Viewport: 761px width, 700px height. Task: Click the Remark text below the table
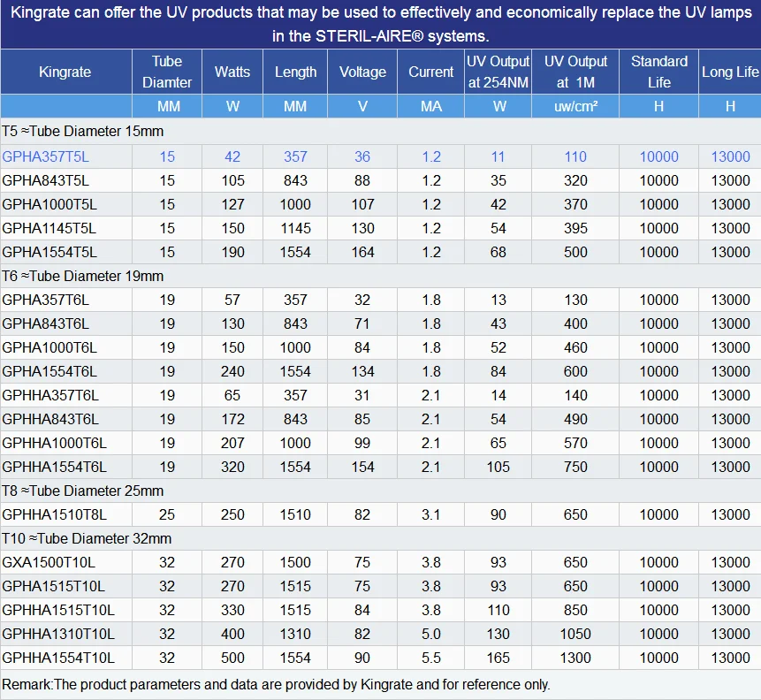[276, 684]
